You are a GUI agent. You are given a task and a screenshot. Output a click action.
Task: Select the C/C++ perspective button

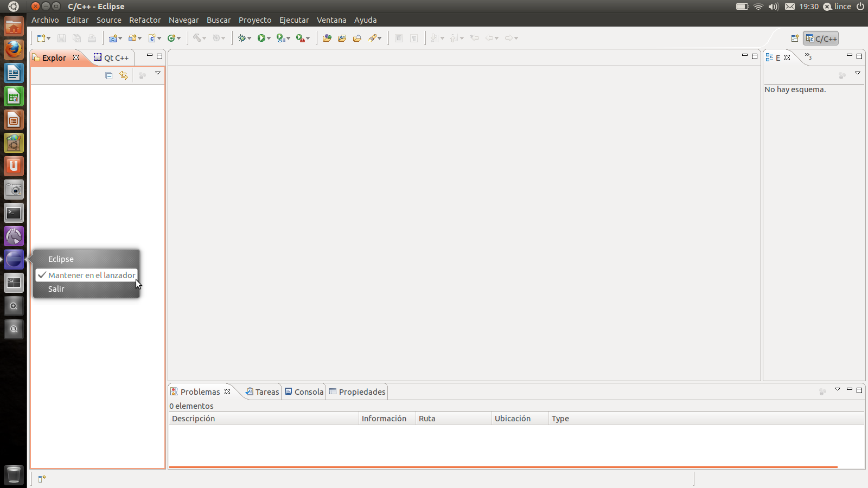coord(821,38)
